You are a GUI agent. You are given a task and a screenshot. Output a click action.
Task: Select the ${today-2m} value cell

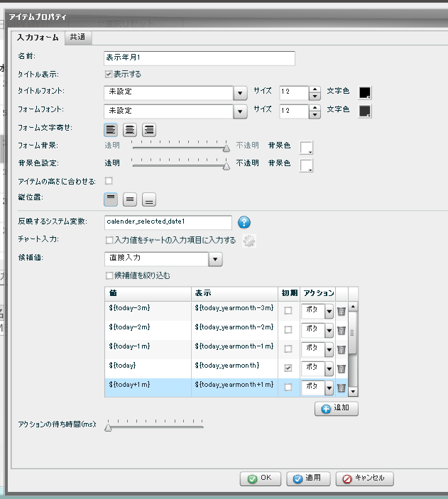[148, 330]
